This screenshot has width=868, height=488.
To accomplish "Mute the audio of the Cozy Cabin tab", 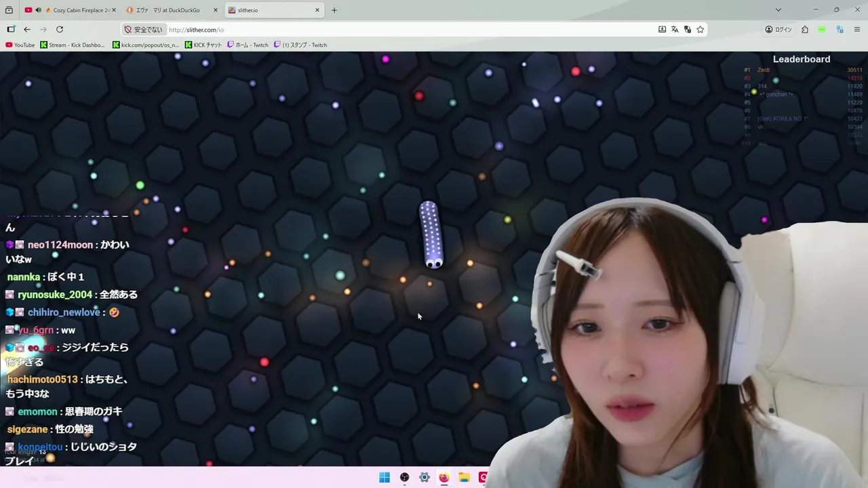I will pyautogui.click(x=38, y=10).
